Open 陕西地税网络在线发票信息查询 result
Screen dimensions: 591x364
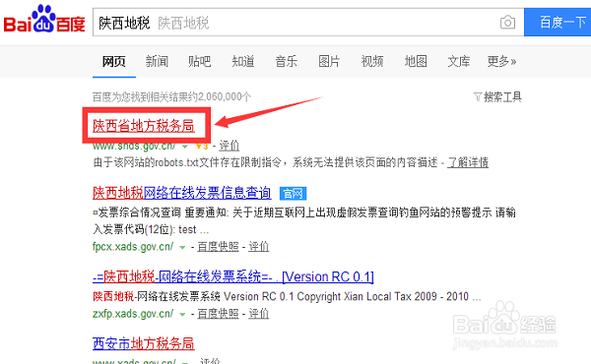(182, 193)
